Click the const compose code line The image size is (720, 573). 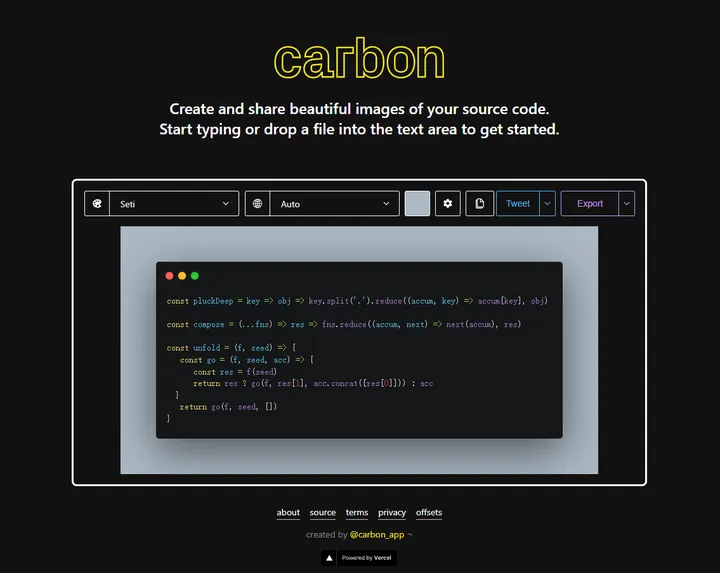[343, 324]
